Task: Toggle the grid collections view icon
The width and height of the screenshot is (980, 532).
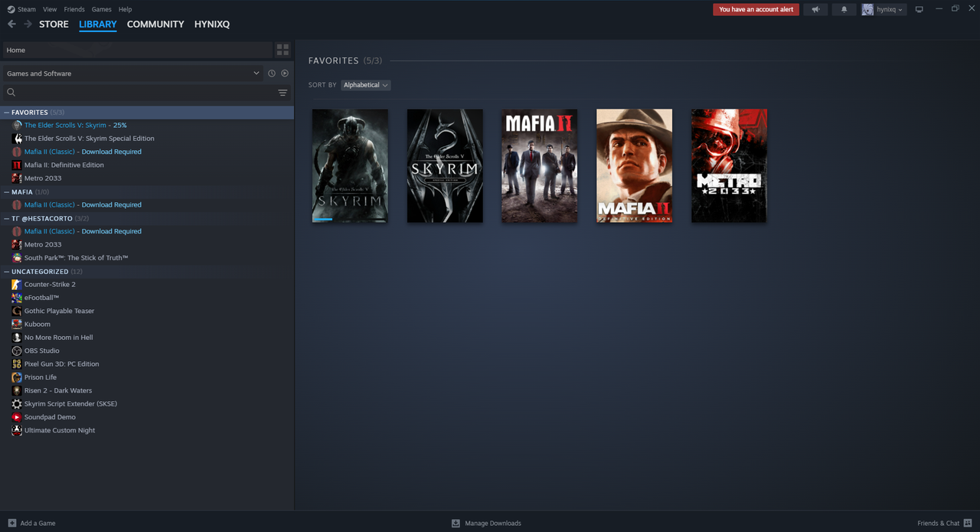Action: (283, 50)
